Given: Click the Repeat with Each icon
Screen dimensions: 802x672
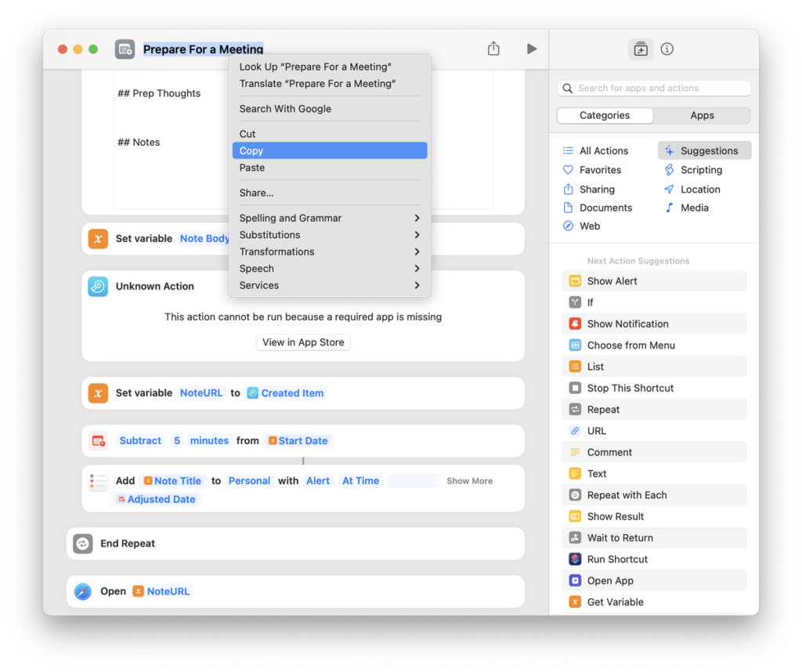Looking at the screenshot, I should coord(575,495).
